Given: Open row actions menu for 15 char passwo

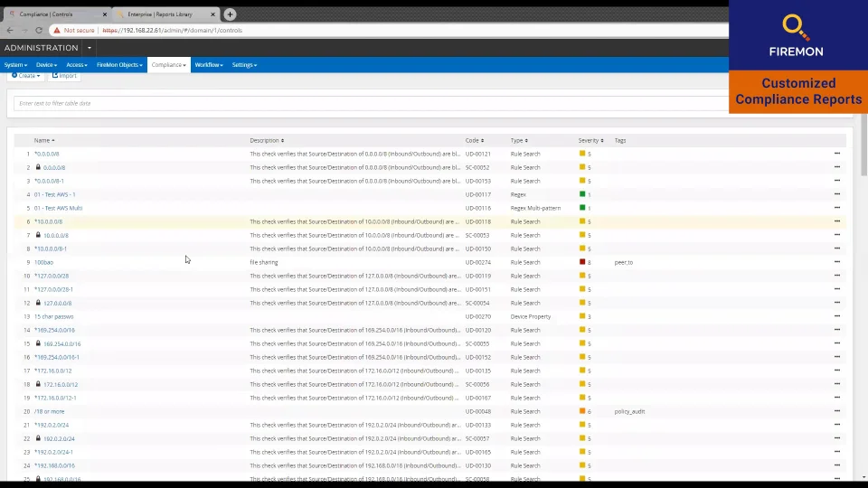Looking at the screenshot, I should [x=837, y=316].
